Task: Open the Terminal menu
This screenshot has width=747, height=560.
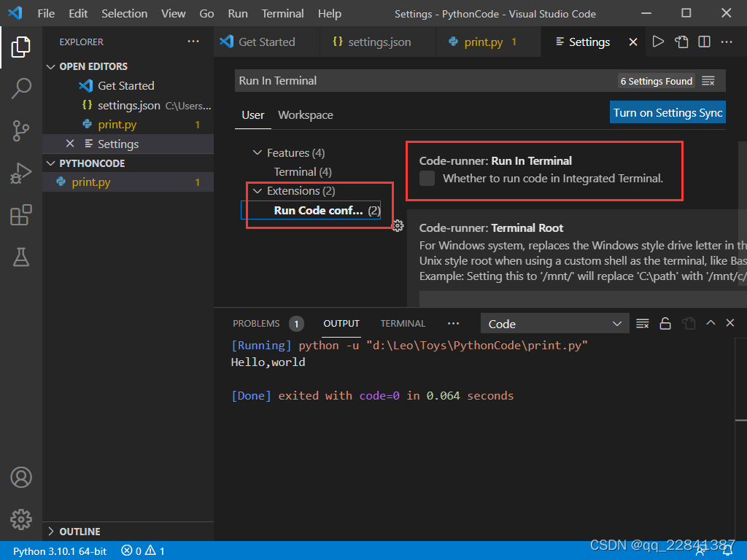Action: coord(282,13)
